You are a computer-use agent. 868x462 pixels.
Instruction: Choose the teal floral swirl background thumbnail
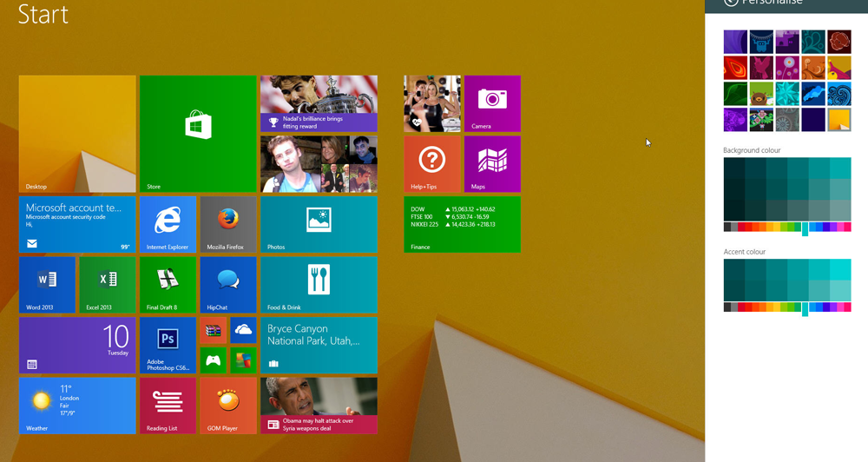pyautogui.click(x=813, y=42)
